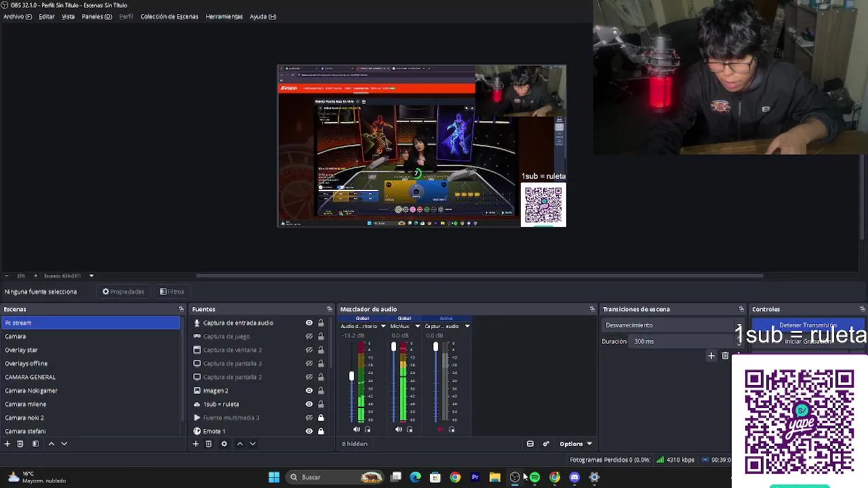
Task: Open the Editar menu
Action: pos(47,16)
